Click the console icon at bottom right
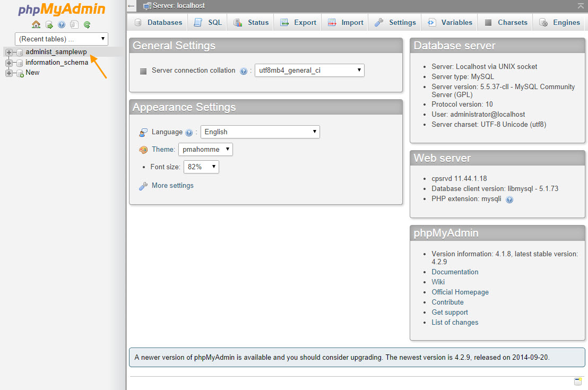Image resolution: width=588 pixels, height=390 pixels. point(578,382)
